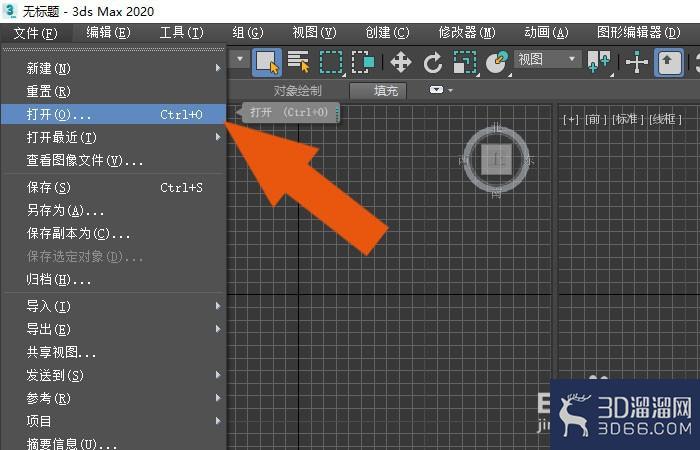This screenshot has width=700, height=450.
Task: Toggle keyboard shortcut override button
Action: 668,62
